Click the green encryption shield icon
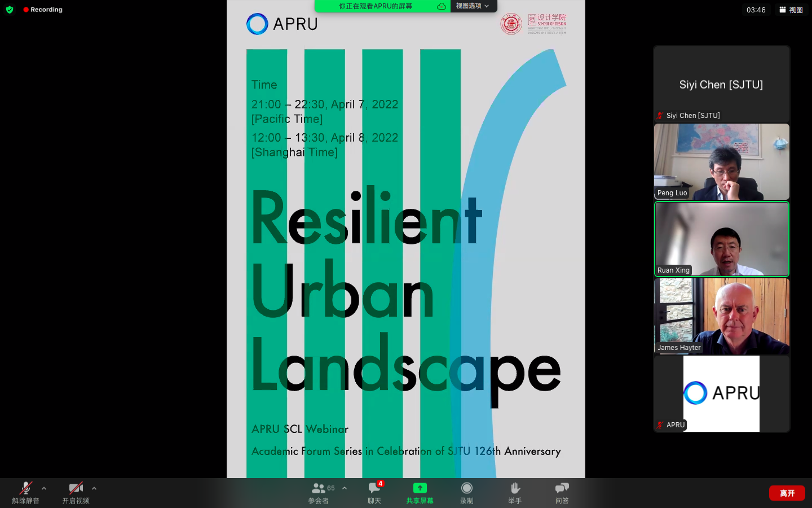This screenshot has width=812, height=508. pyautogui.click(x=10, y=10)
